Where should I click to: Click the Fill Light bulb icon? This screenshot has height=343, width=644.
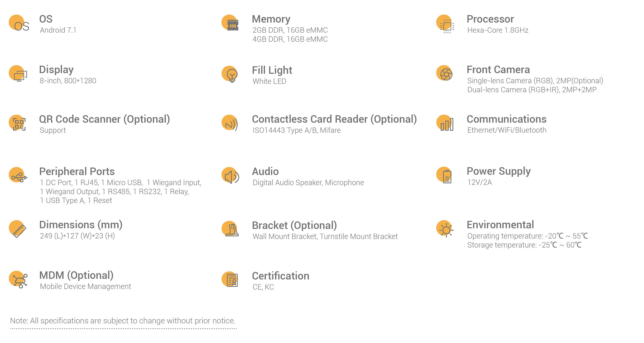click(x=230, y=74)
